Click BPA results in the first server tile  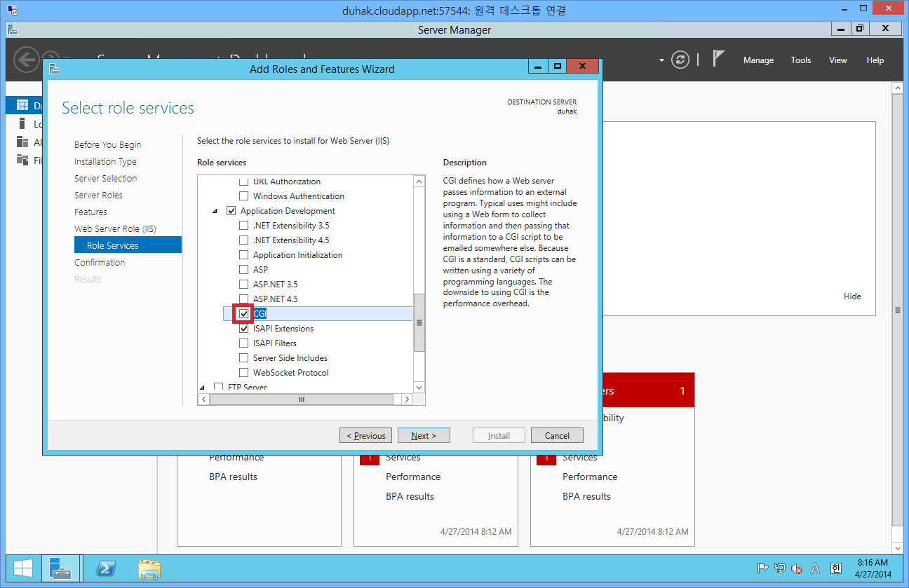pyautogui.click(x=233, y=477)
